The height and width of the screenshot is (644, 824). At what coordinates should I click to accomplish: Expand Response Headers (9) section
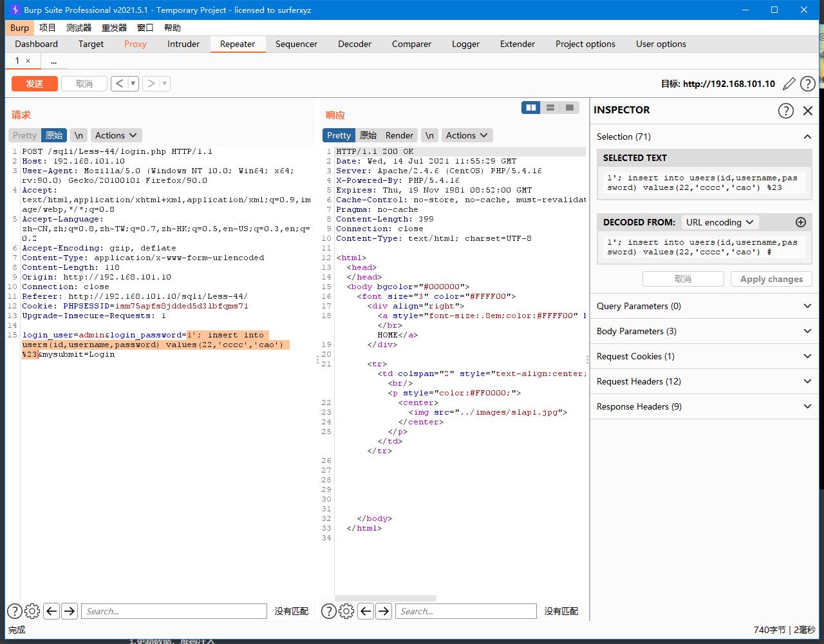[807, 406]
